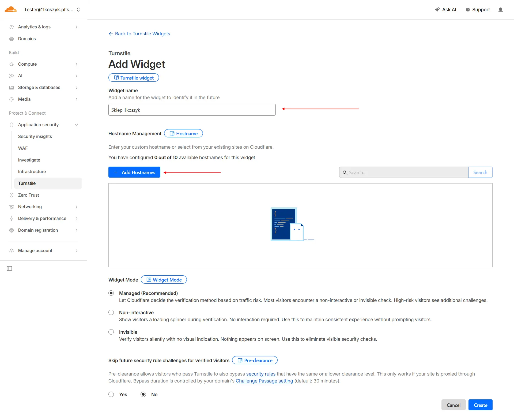Click the Support help icon
This screenshot has width=514, height=420.
tap(468, 10)
